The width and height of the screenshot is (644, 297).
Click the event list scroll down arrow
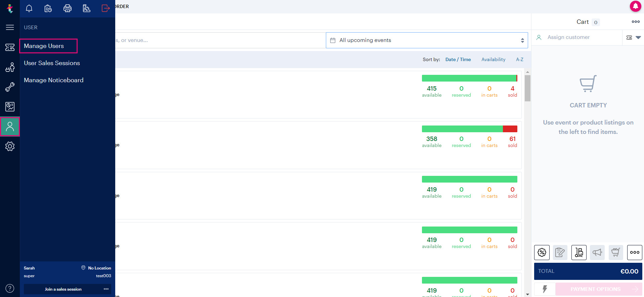coord(527,294)
